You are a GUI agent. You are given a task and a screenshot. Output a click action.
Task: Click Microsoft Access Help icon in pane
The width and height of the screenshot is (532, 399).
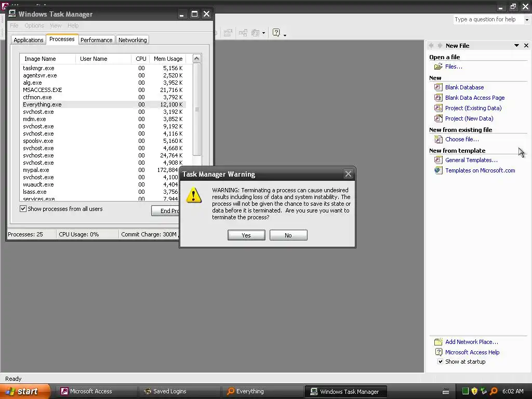pyautogui.click(x=438, y=352)
